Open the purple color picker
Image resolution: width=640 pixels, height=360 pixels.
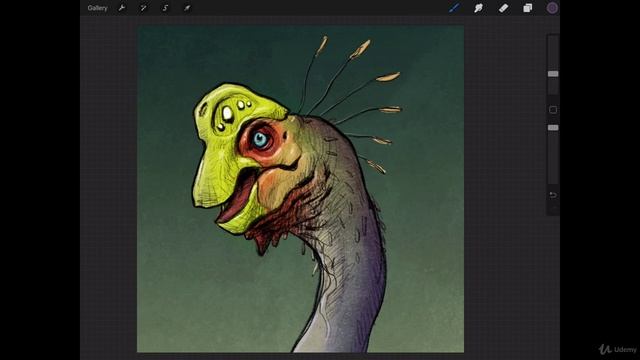[552, 8]
